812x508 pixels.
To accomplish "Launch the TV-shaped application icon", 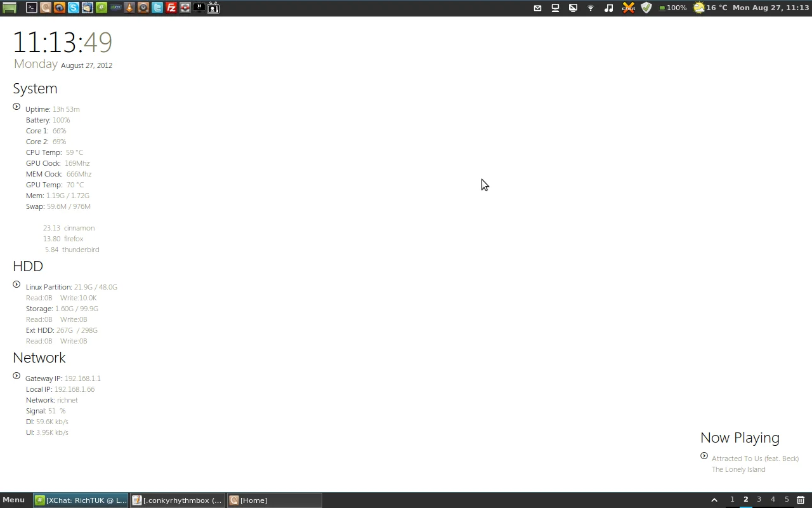I will pyautogui.click(x=213, y=8).
